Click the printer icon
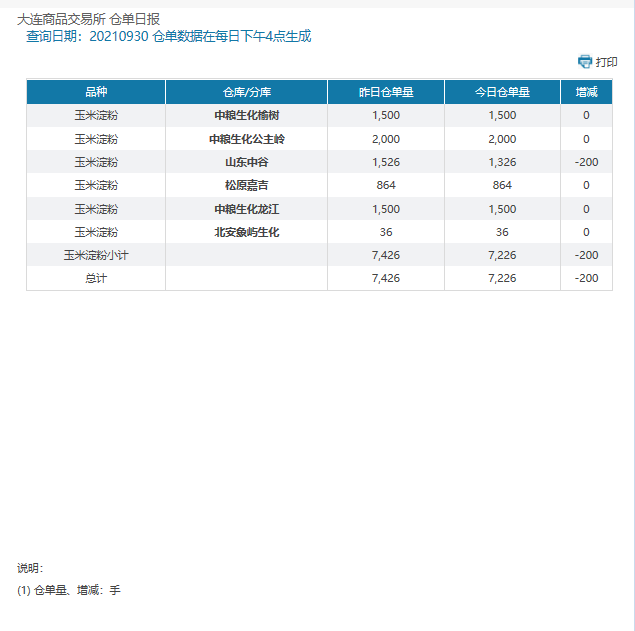Image resolution: width=635 pixels, height=631 pixels. (x=585, y=62)
